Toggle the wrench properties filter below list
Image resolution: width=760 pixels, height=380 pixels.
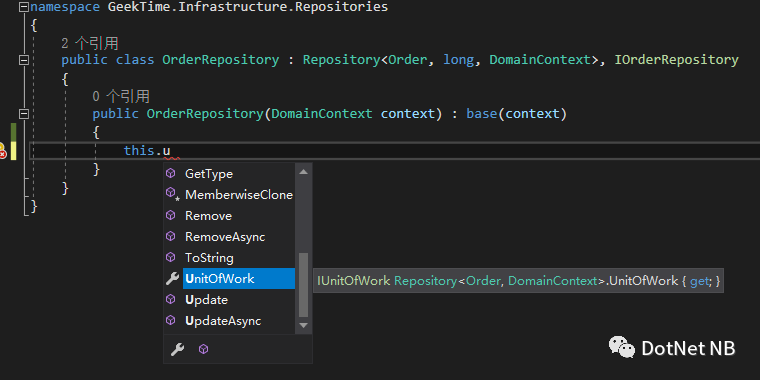click(177, 349)
